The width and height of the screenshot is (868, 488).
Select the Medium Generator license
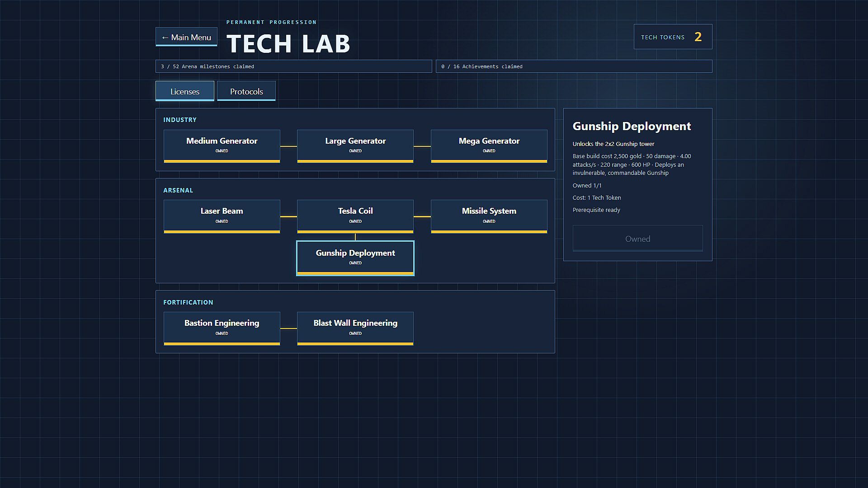(x=222, y=146)
